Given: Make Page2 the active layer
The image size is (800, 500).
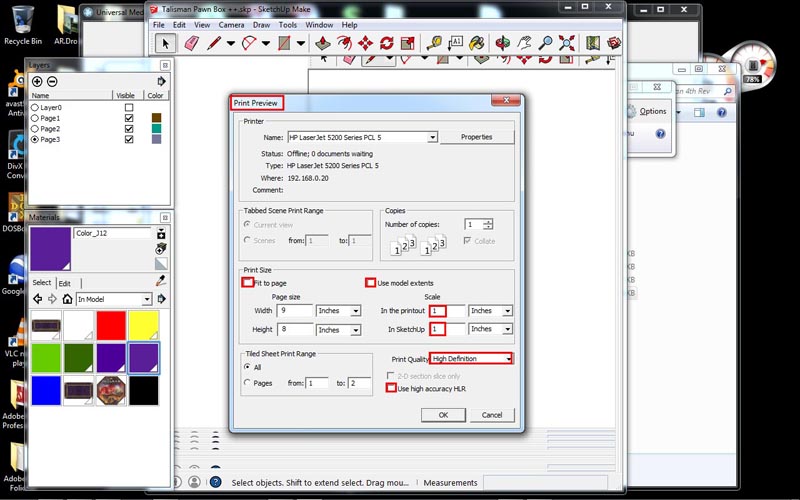Looking at the screenshot, I should pyautogui.click(x=35, y=129).
